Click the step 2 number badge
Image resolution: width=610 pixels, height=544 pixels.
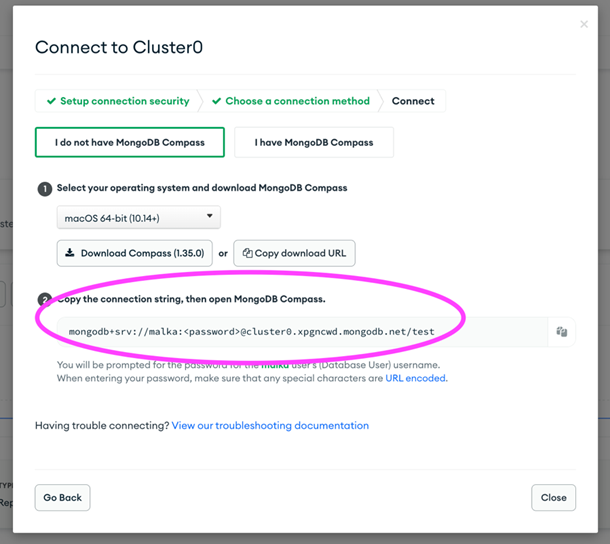click(x=45, y=300)
